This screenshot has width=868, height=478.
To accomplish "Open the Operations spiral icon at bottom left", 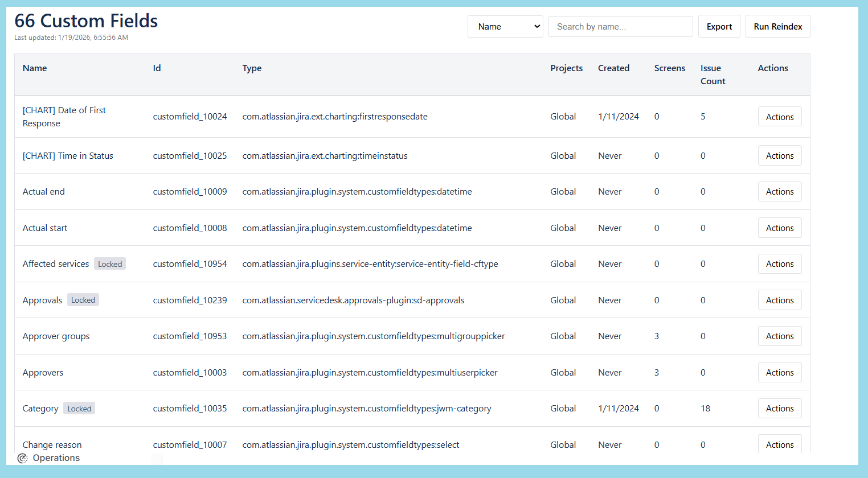I will [22, 458].
